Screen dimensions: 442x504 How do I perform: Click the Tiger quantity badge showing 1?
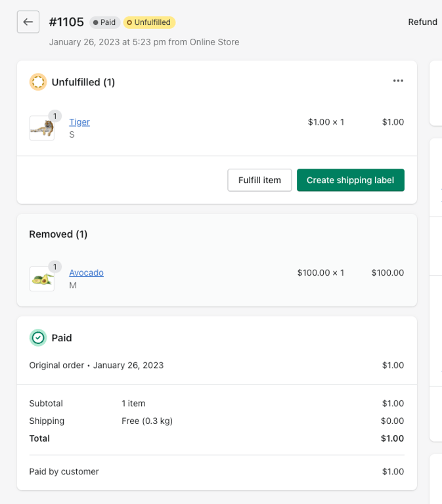point(55,116)
